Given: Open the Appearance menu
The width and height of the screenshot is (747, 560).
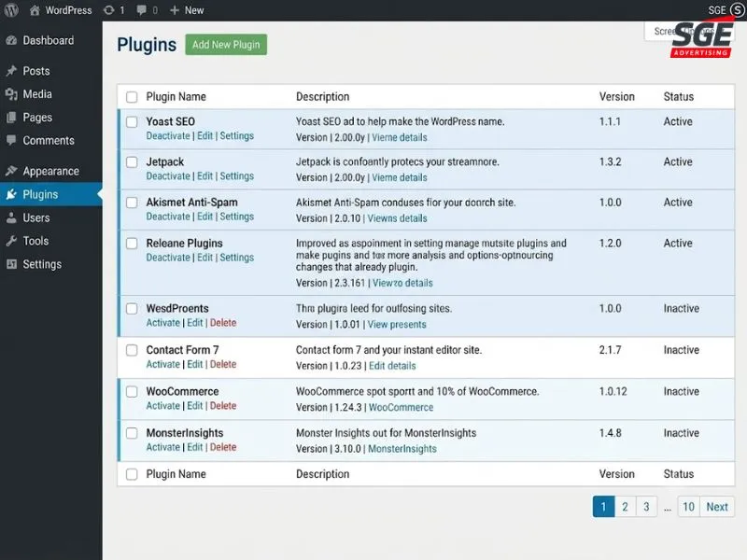Looking at the screenshot, I should tap(51, 171).
